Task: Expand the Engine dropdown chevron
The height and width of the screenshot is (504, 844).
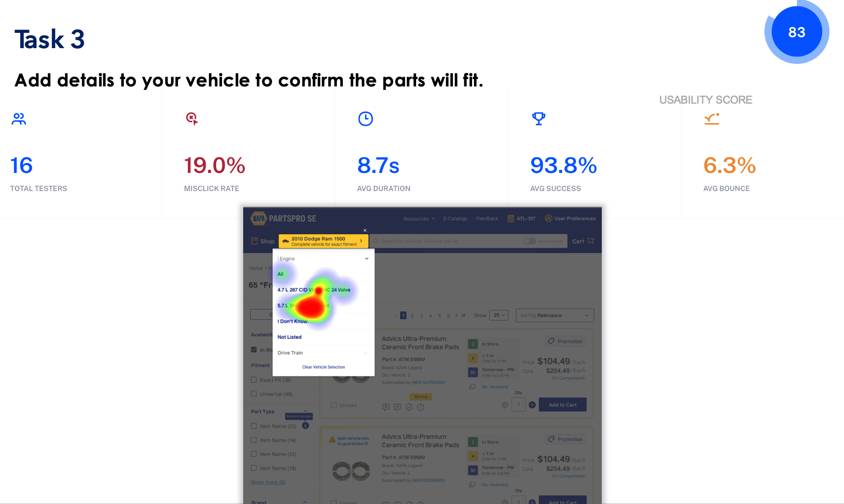Action: pos(366,259)
